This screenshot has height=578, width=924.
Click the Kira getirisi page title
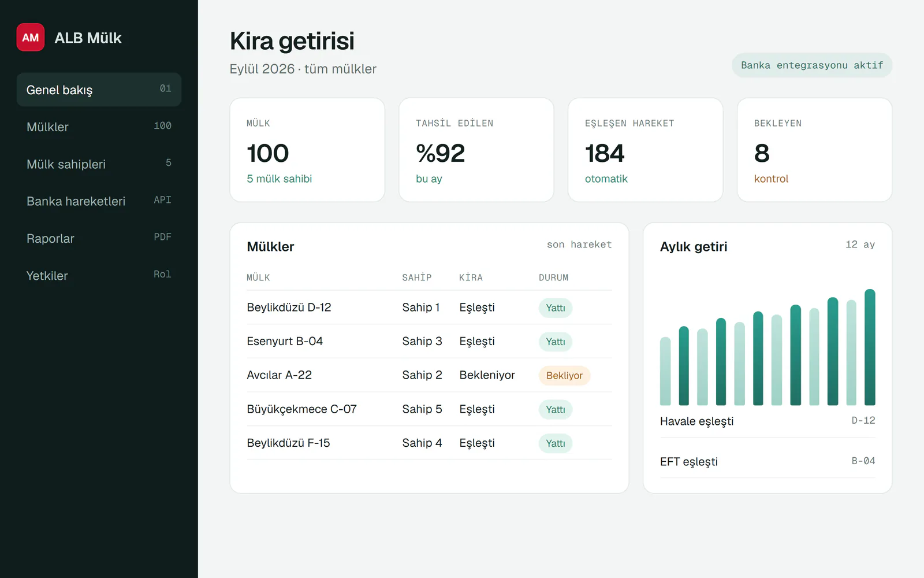tap(292, 41)
